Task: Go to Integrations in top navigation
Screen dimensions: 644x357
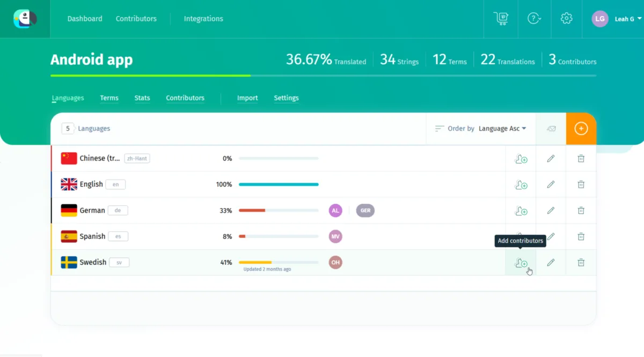Action: tap(203, 19)
